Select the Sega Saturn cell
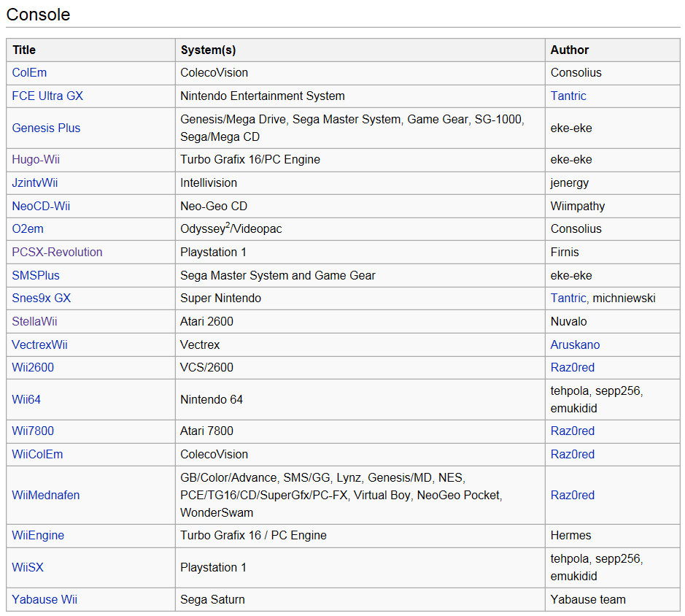This screenshot has height=616, width=685. point(360,599)
